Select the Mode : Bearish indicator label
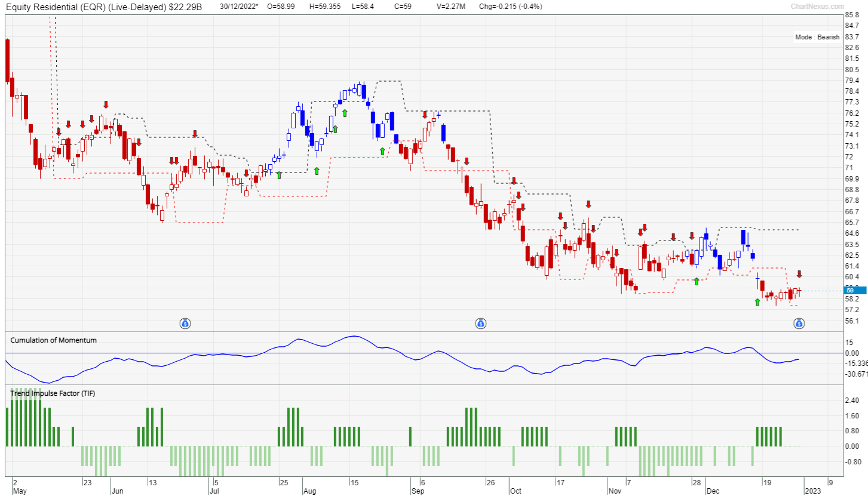Image resolution: width=868 pixels, height=496 pixels. pos(817,37)
